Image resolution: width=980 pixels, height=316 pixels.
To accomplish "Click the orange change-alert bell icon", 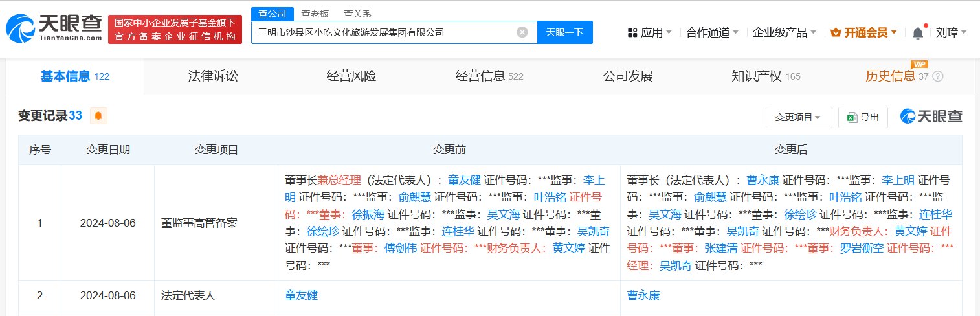I will pyautogui.click(x=98, y=116).
